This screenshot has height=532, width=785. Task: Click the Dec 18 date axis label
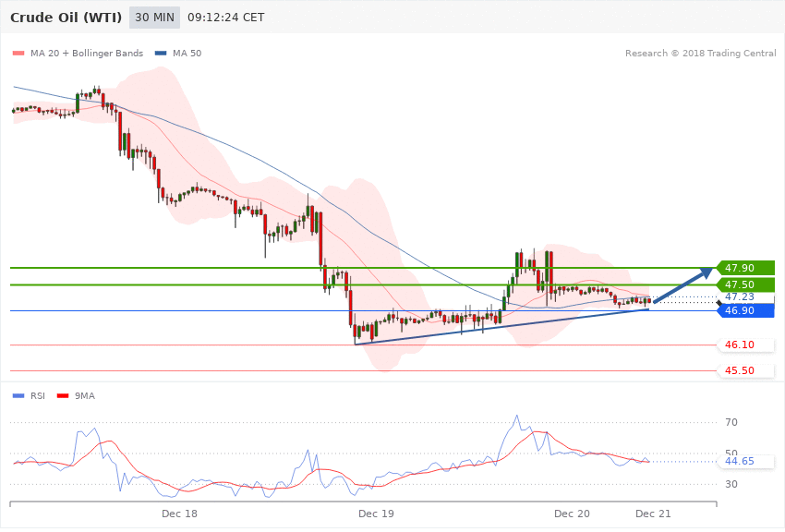pos(179,514)
